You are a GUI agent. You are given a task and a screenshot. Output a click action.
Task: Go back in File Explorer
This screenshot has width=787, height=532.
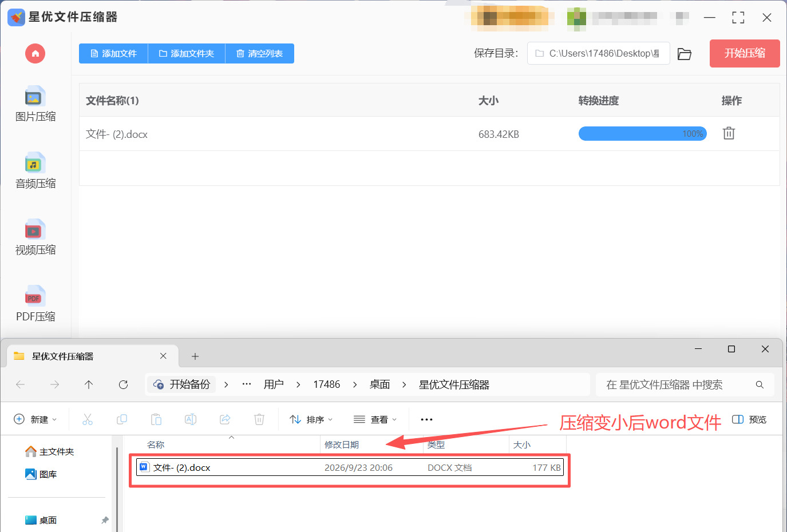click(x=21, y=384)
